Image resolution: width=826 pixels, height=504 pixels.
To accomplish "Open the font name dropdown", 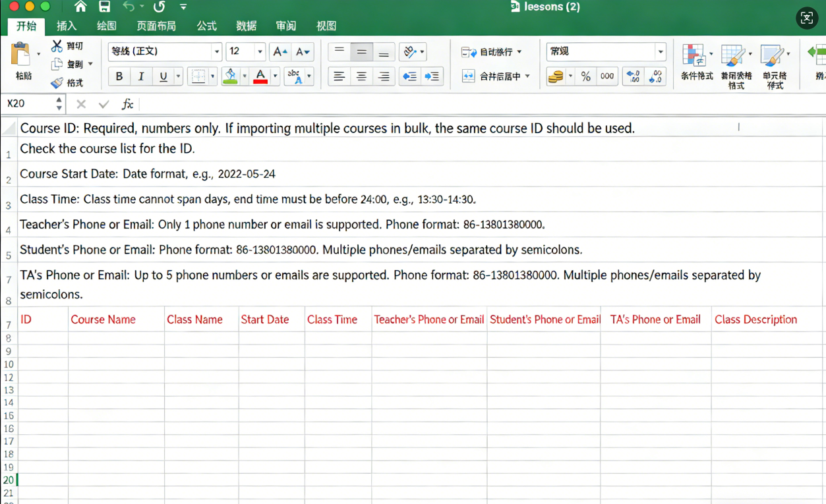I will pyautogui.click(x=216, y=51).
